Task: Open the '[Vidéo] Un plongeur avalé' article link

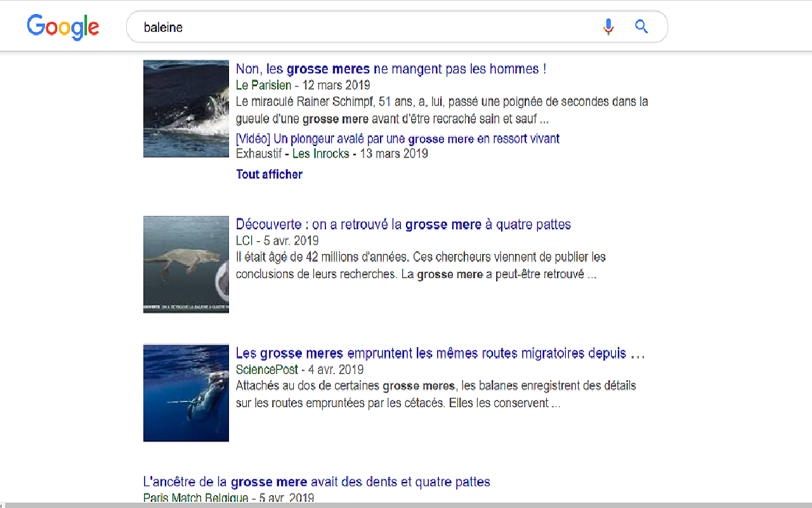Action: click(x=398, y=138)
